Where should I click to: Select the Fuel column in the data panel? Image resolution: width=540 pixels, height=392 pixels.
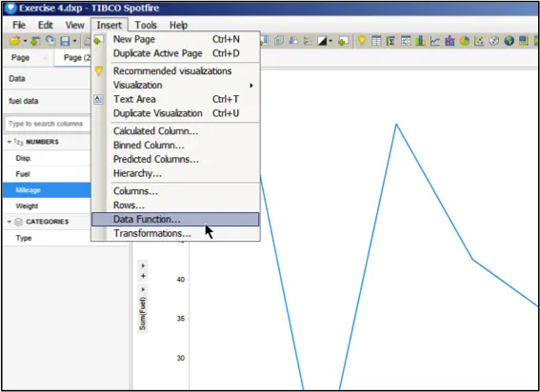click(x=47, y=174)
